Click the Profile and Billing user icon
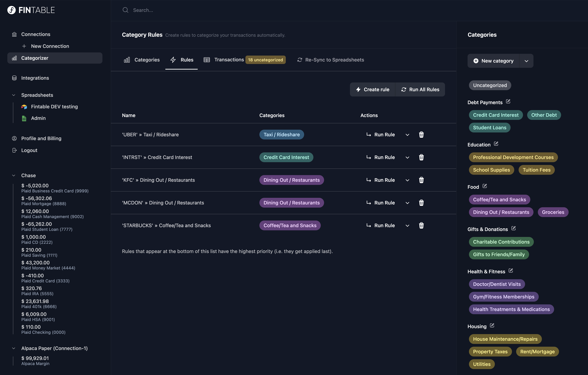This screenshot has width=588, height=375. click(x=14, y=138)
